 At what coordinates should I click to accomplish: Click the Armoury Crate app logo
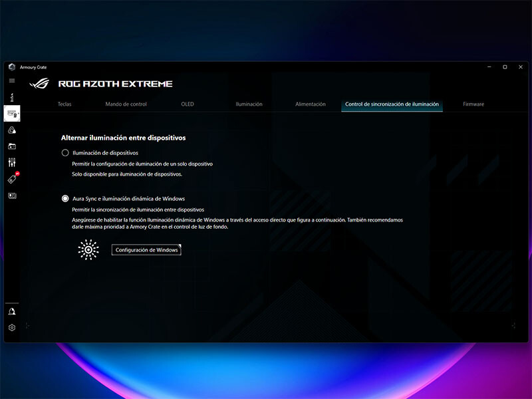12,67
